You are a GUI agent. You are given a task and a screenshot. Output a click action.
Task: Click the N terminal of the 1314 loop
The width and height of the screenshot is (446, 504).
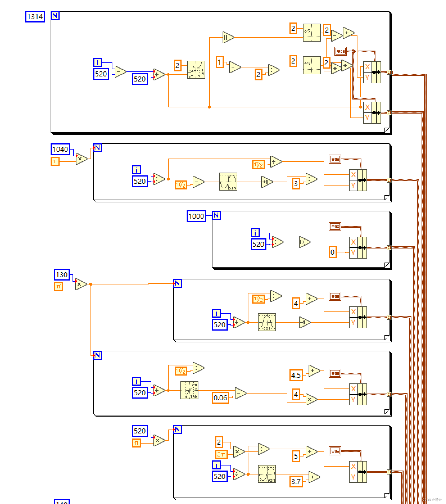[55, 16]
